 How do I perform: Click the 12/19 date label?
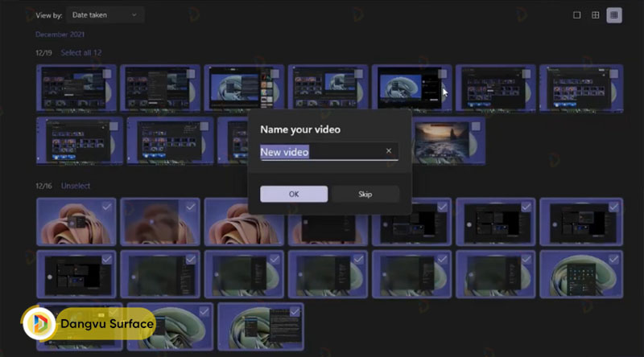point(44,53)
